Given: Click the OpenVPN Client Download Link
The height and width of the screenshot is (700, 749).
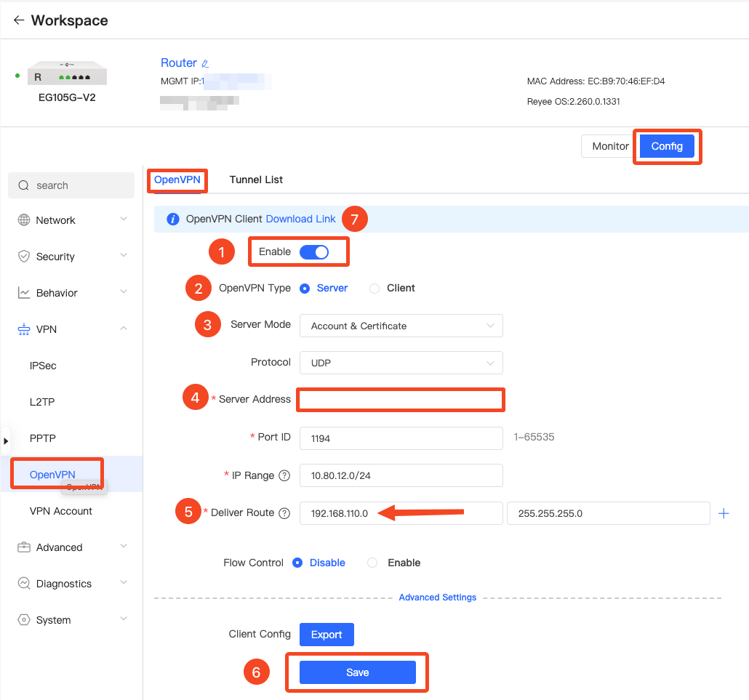Looking at the screenshot, I should tap(300, 219).
